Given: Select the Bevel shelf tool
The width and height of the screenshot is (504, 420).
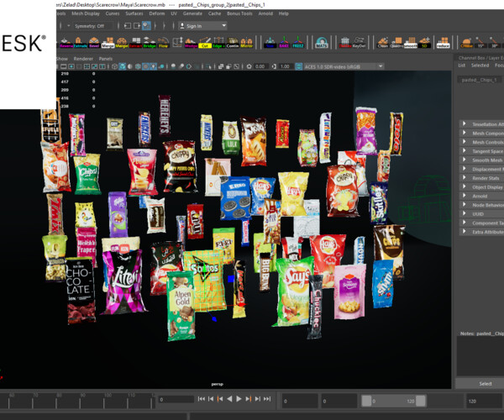Looking at the screenshot, I should coord(94,42).
